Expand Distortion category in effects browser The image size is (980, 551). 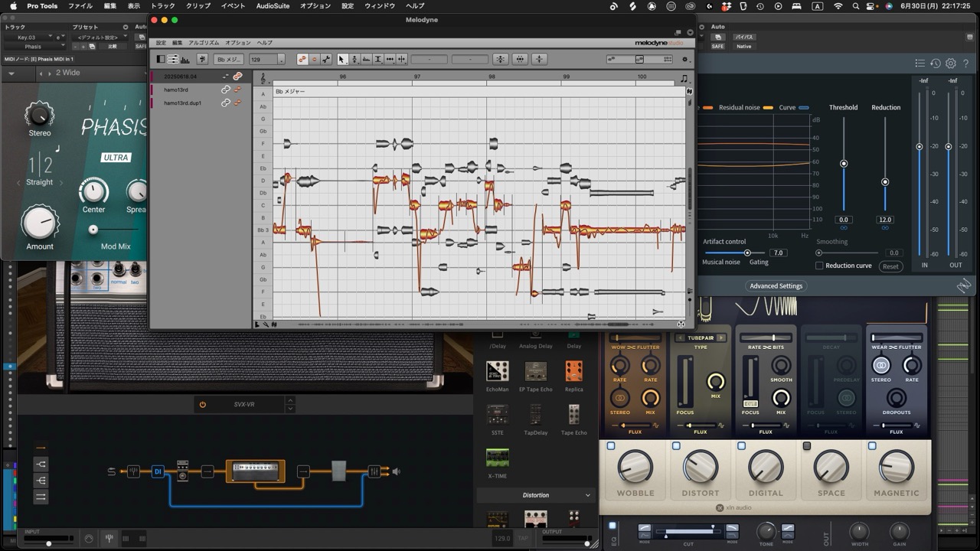(535, 495)
